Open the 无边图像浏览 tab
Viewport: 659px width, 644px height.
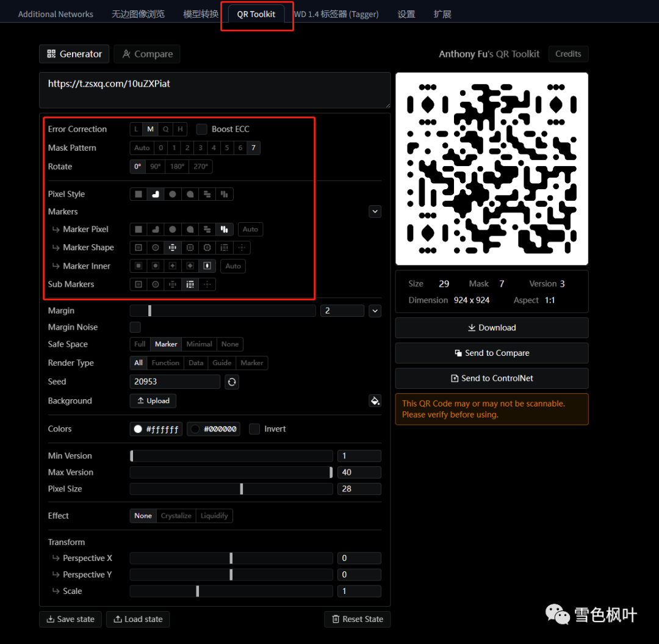click(138, 14)
